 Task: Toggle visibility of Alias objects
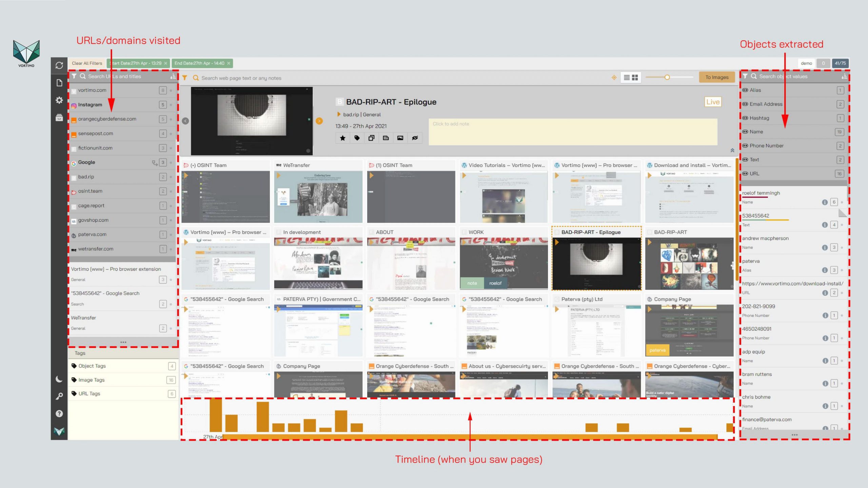click(x=745, y=90)
